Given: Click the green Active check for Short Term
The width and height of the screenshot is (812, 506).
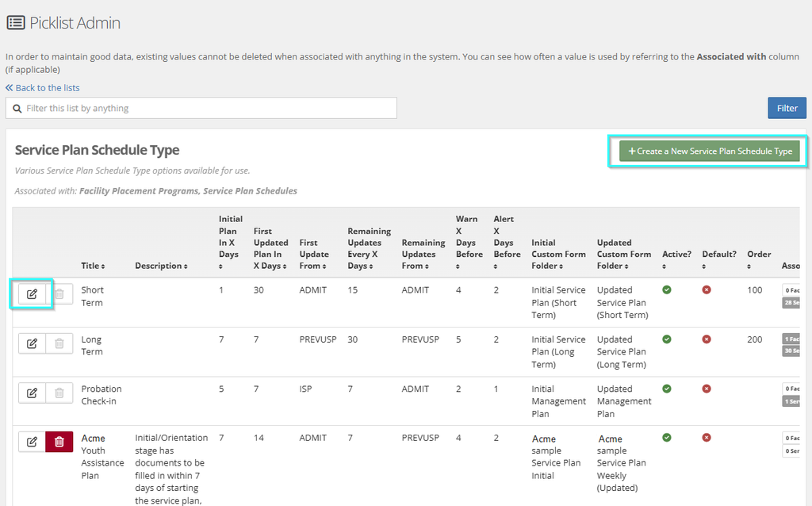Looking at the screenshot, I should point(667,290).
